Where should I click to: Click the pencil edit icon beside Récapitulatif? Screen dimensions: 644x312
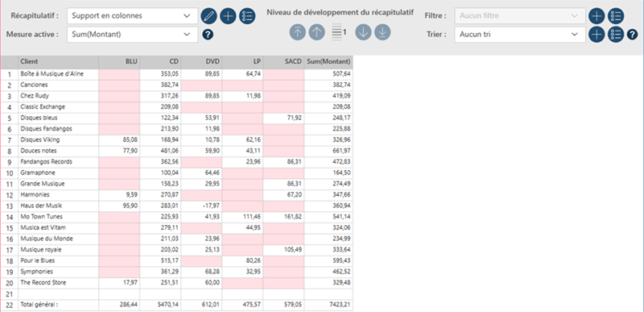click(x=208, y=16)
